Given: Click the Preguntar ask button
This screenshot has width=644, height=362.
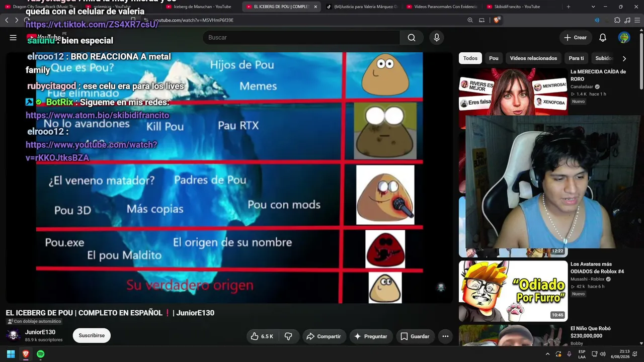Looking at the screenshot, I should 371,336.
